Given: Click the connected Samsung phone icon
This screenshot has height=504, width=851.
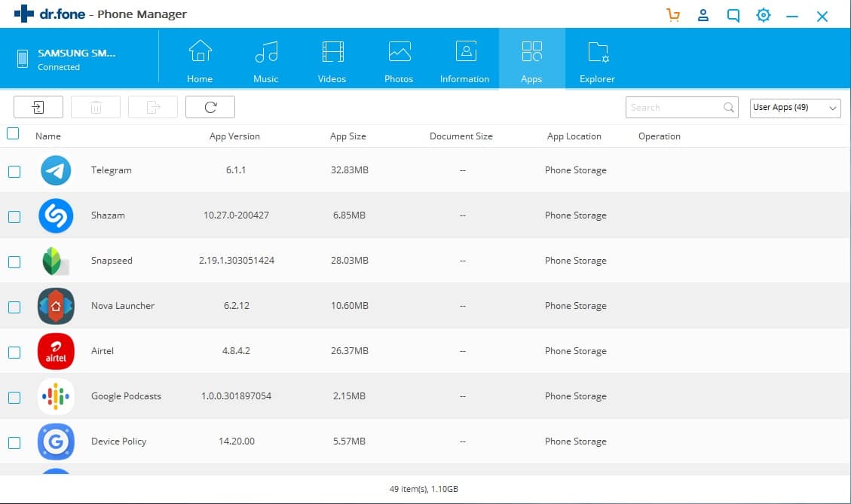Looking at the screenshot, I should click(x=23, y=59).
